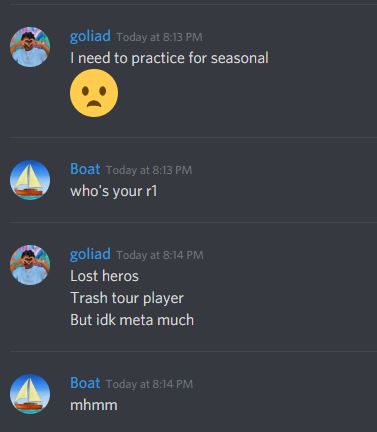The height and width of the screenshot is (432, 377).
Task: Click the goliad username posted at 8:14 PM
Action: (x=90, y=254)
